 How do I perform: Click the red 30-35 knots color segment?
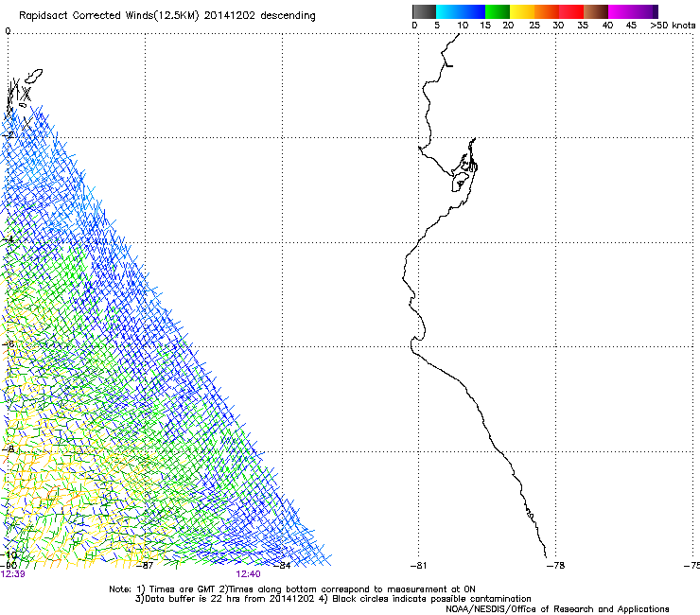pyautogui.click(x=571, y=11)
